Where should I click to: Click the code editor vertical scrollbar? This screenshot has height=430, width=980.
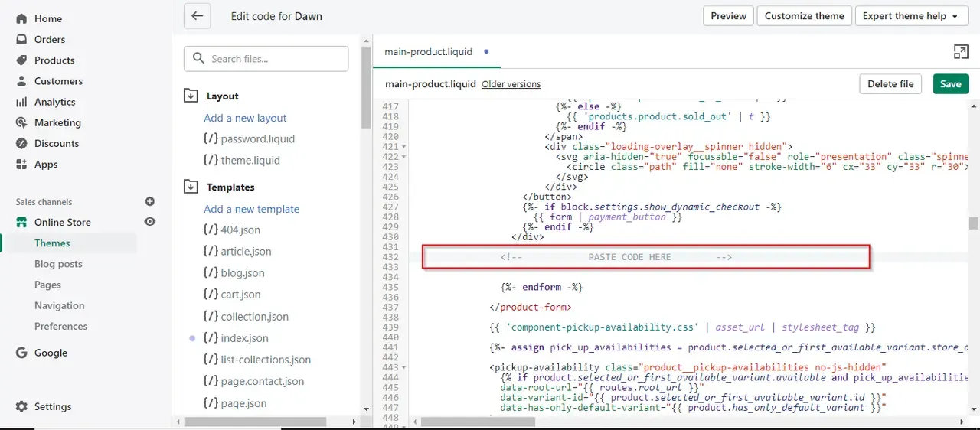pos(973,223)
